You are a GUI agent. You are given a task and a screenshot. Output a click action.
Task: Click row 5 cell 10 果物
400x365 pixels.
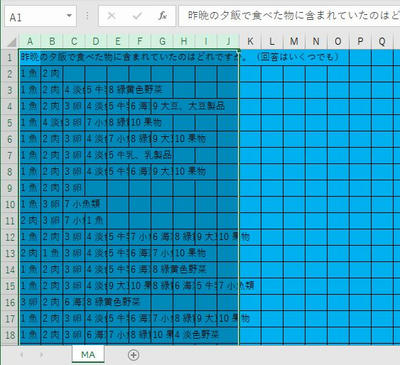[140, 123]
